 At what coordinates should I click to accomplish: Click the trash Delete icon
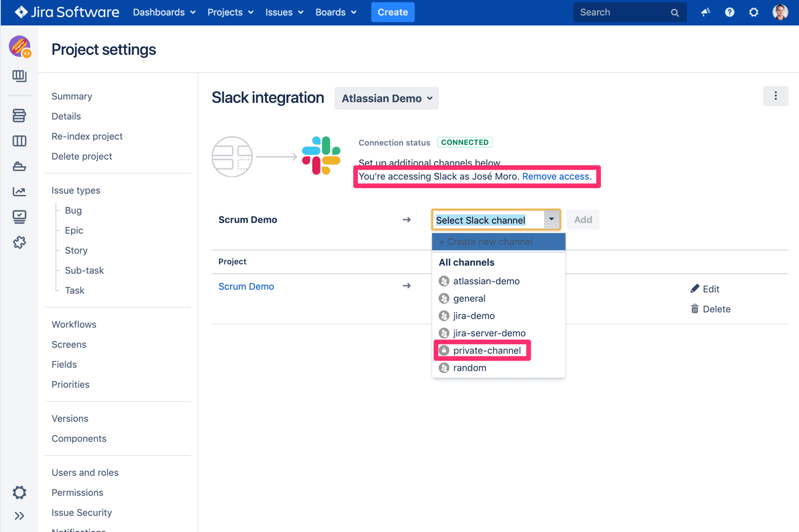695,309
